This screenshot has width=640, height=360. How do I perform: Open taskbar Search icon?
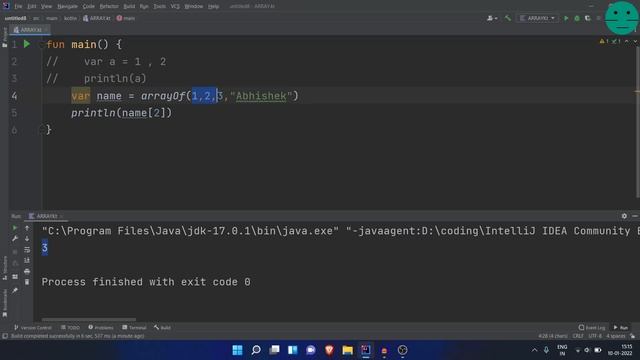tap(256, 350)
